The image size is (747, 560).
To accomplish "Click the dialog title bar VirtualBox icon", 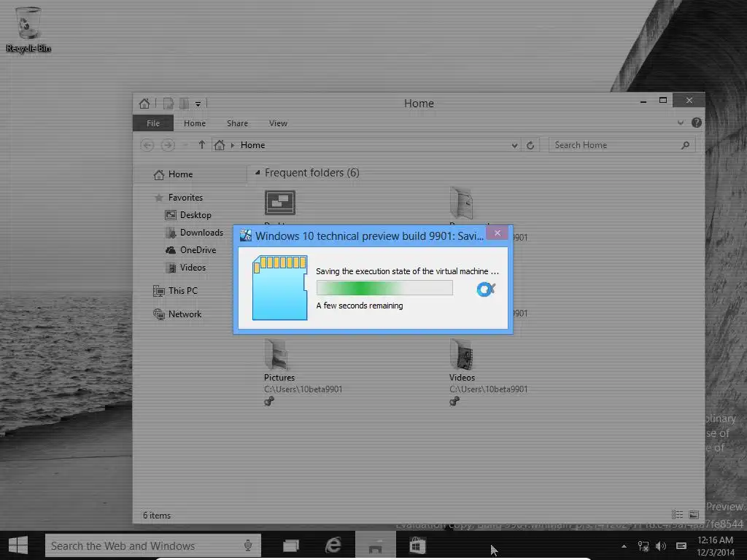I will coord(245,236).
